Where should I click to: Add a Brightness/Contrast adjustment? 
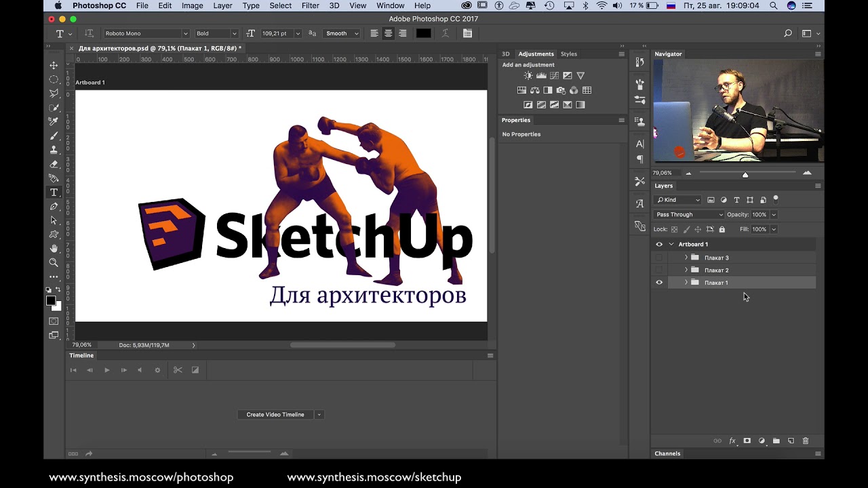tap(528, 76)
